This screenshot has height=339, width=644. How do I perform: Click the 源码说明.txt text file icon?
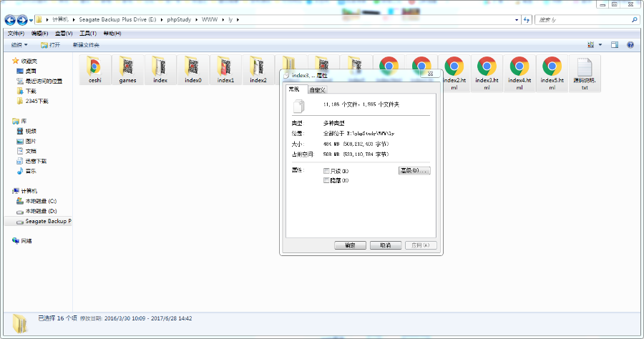pos(584,67)
